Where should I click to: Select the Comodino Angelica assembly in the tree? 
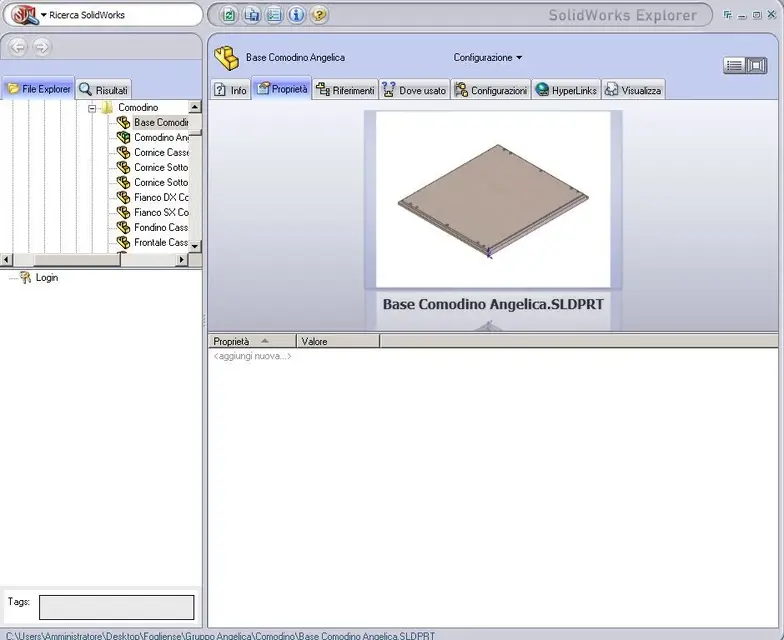coord(161,138)
